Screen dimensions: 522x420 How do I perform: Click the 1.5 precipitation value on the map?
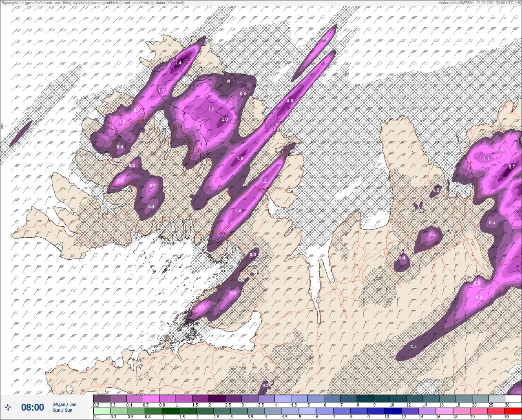pos(211,109)
